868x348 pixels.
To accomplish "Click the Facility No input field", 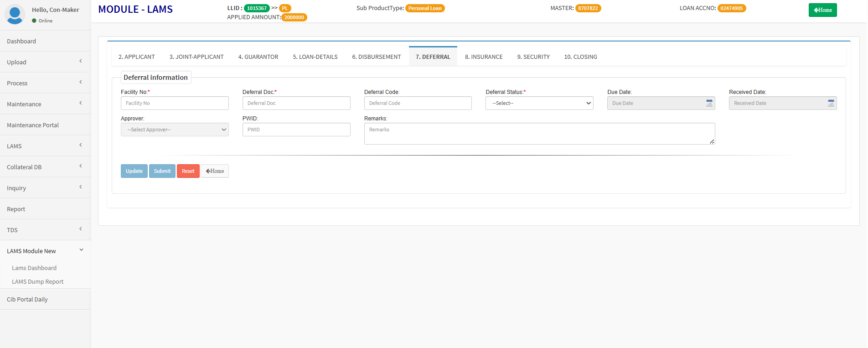I will point(175,103).
